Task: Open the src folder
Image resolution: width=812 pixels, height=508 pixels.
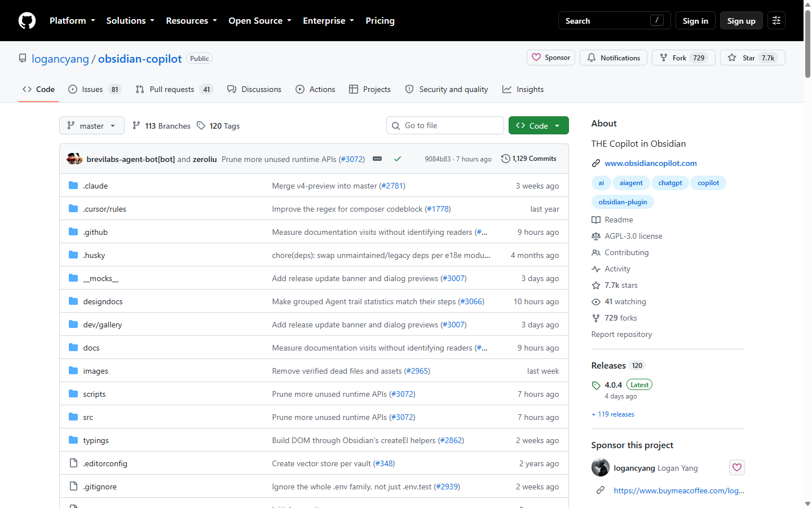Action: tap(88, 417)
